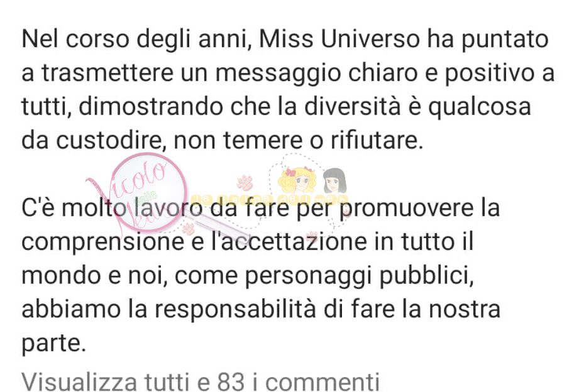Screen dimensions: 579x392
Task: Click the line starting 'Nel corso degli anni'
Action: (x=285, y=40)
